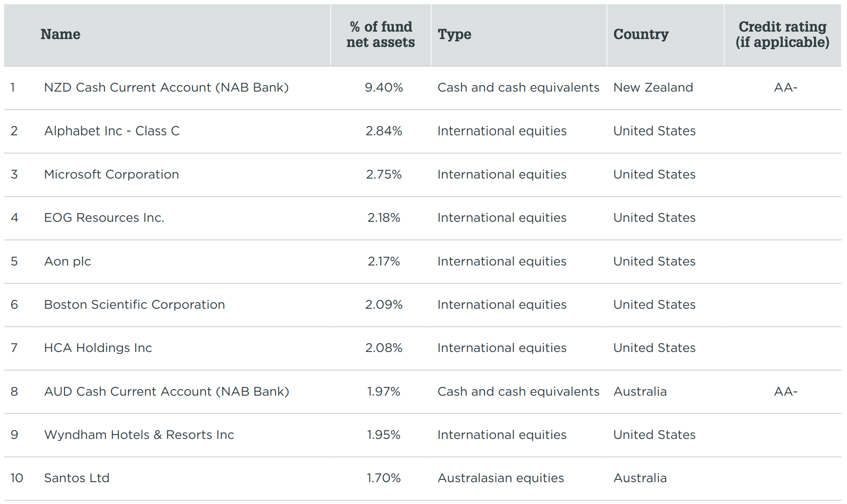The height and width of the screenshot is (504, 847).
Task: Click the % of fund net assets header
Action: point(380,34)
